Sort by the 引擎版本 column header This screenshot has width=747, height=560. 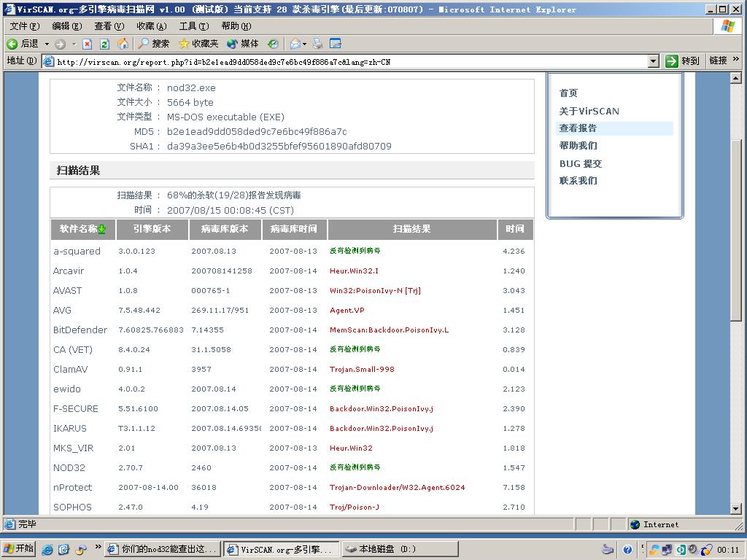[152, 229]
